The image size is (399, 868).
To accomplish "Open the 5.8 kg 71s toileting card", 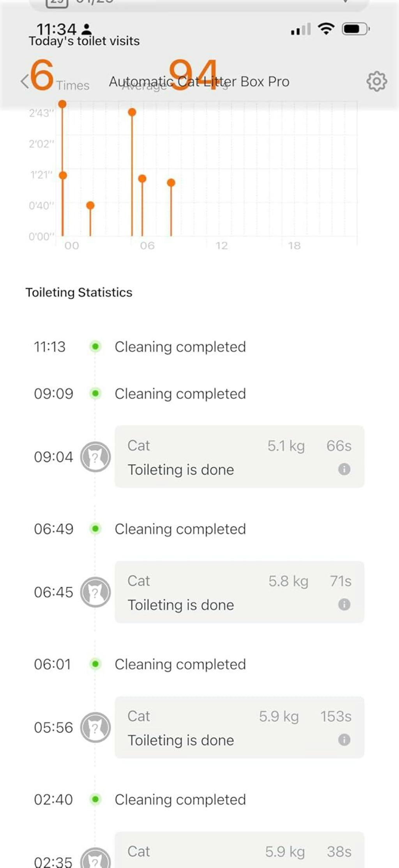I will [x=239, y=592].
